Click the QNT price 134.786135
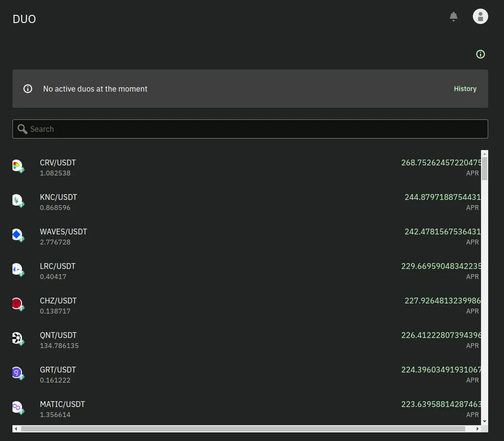Viewport: 504px width, 441px height. click(x=59, y=346)
